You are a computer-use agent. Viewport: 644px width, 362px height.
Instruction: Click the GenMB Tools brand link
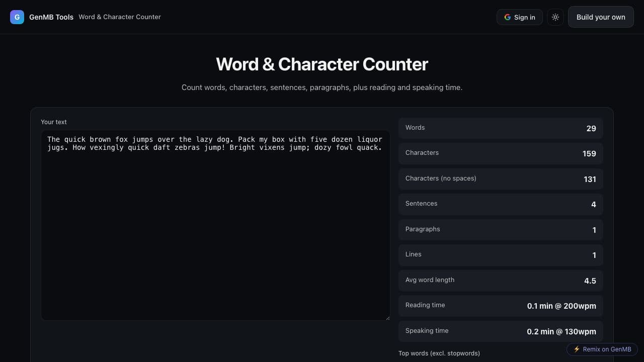pyautogui.click(x=51, y=17)
